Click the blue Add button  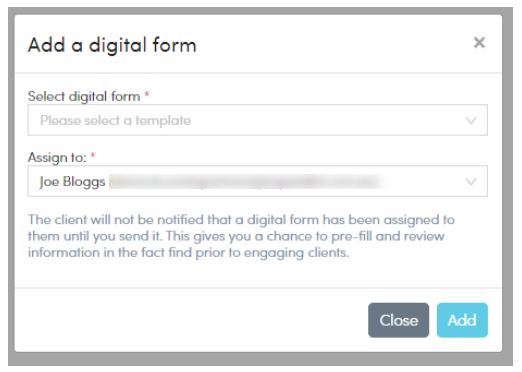(462, 320)
